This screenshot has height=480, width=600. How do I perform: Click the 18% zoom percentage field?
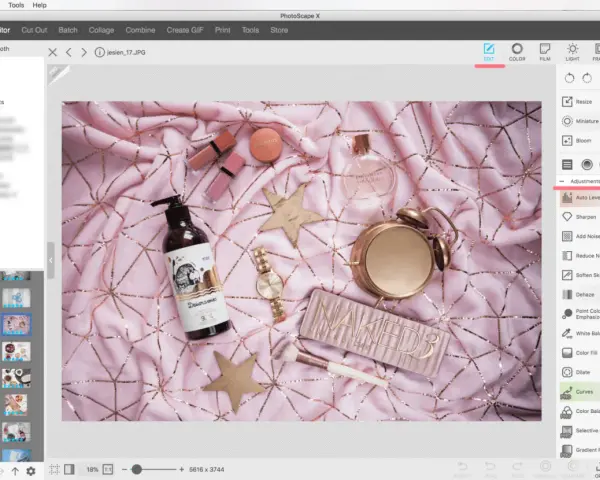pyautogui.click(x=92, y=470)
